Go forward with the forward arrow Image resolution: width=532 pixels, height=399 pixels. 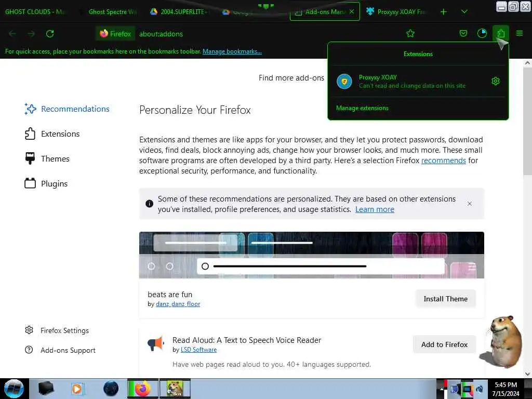click(31, 34)
